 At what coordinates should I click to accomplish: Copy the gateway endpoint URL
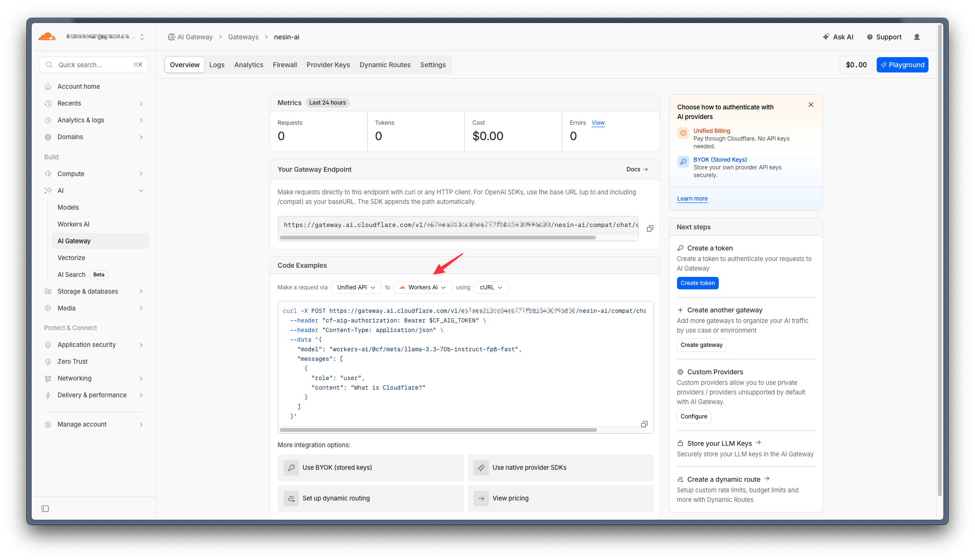coord(650,228)
